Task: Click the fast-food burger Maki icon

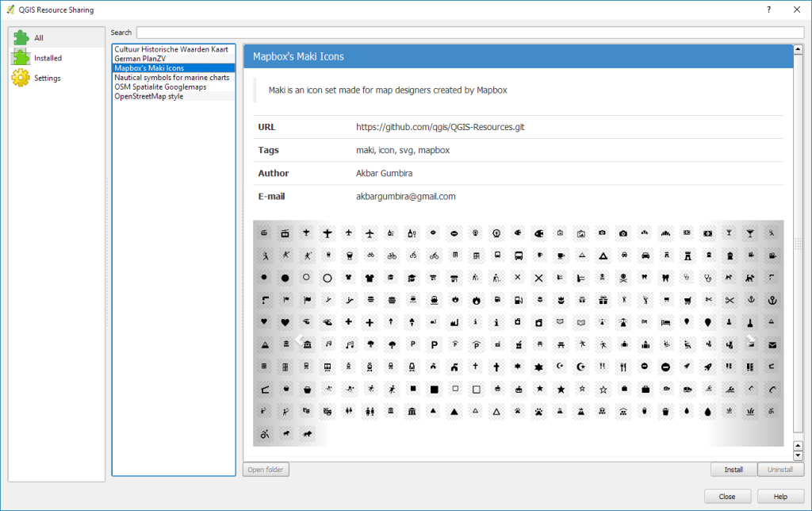Action: tap(390, 298)
